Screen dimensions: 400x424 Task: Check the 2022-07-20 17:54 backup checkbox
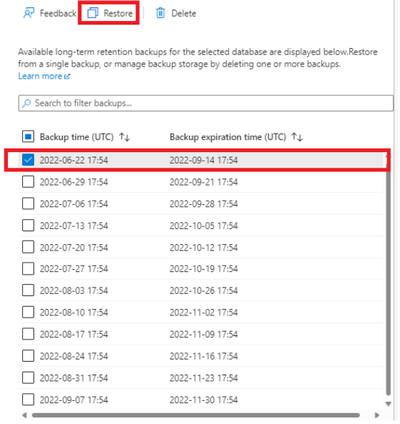tap(28, 247)
